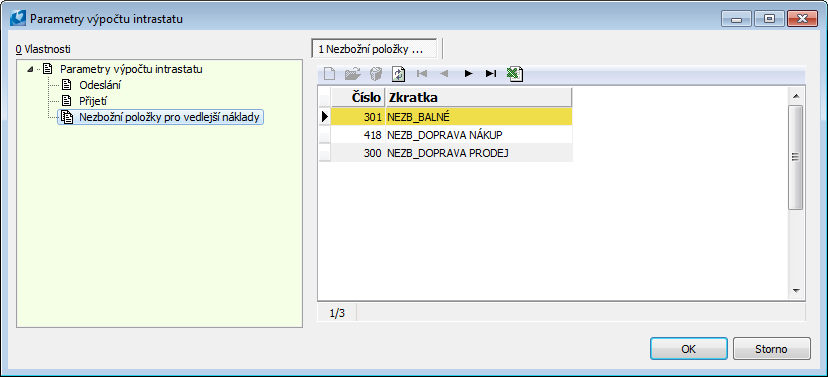Maximize the Parametry výpočtu intrastatu window

(x=769, y=20)
